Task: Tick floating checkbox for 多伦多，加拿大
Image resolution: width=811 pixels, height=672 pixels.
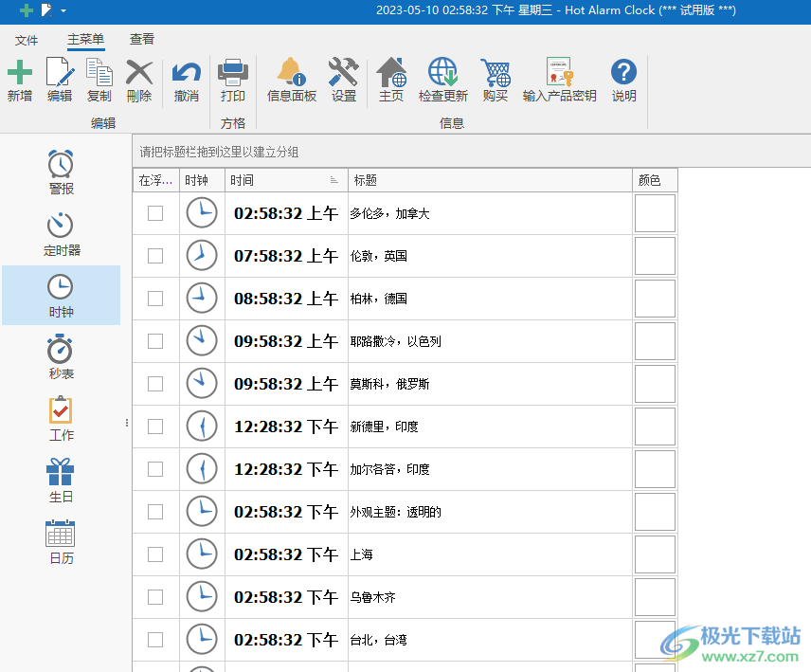Action: 155,213
